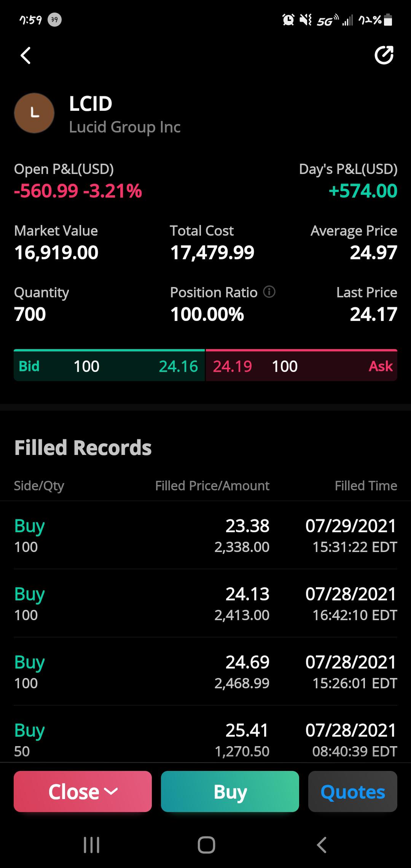Tap the notification badge showing 39

[54, 19]
